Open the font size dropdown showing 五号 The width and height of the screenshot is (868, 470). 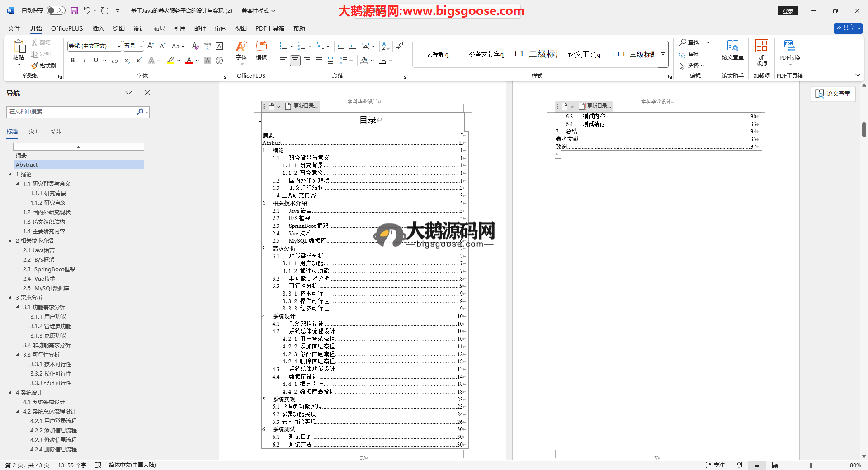coord(141,46)
